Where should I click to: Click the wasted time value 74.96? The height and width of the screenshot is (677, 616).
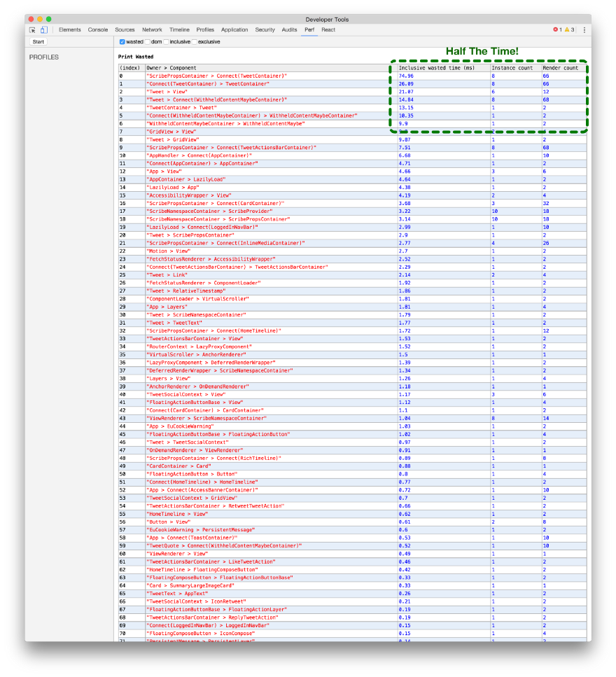pyautogui.click(x=406, y=76)
